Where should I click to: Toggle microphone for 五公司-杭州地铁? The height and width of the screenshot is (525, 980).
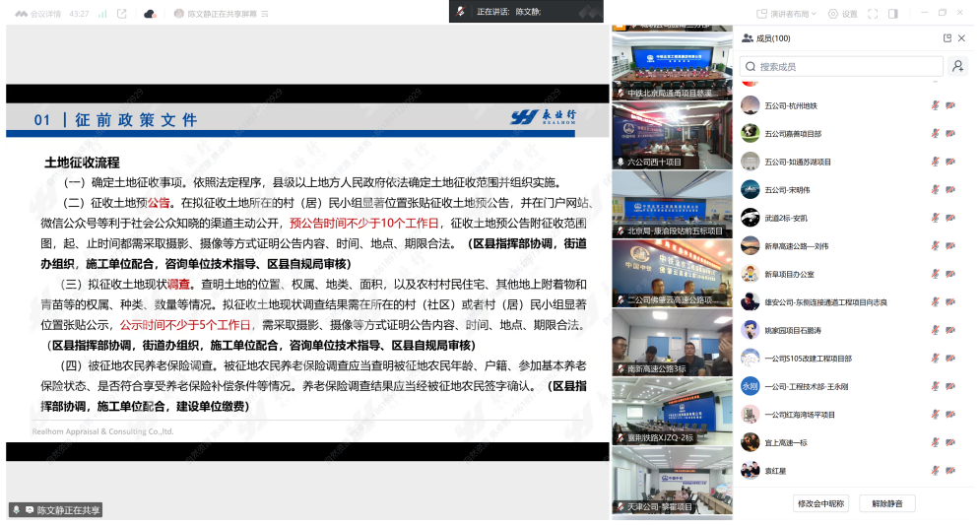coord(935,105)
